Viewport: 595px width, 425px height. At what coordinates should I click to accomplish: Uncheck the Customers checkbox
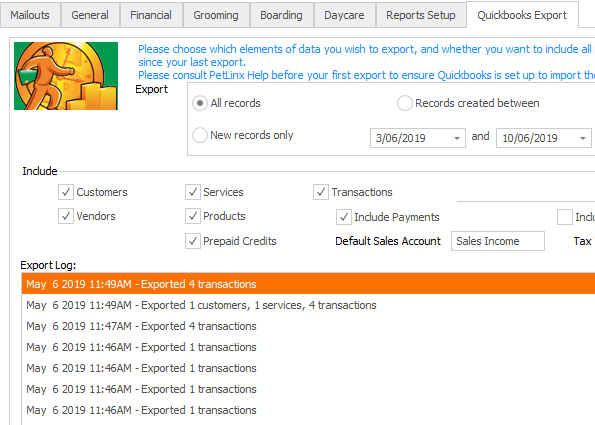click(66, 192)
